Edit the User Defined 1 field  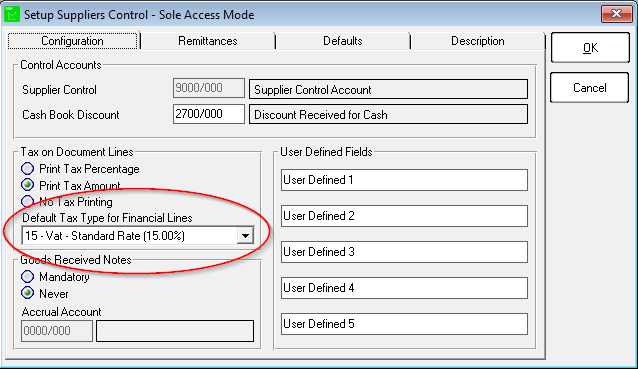point(404,180)
